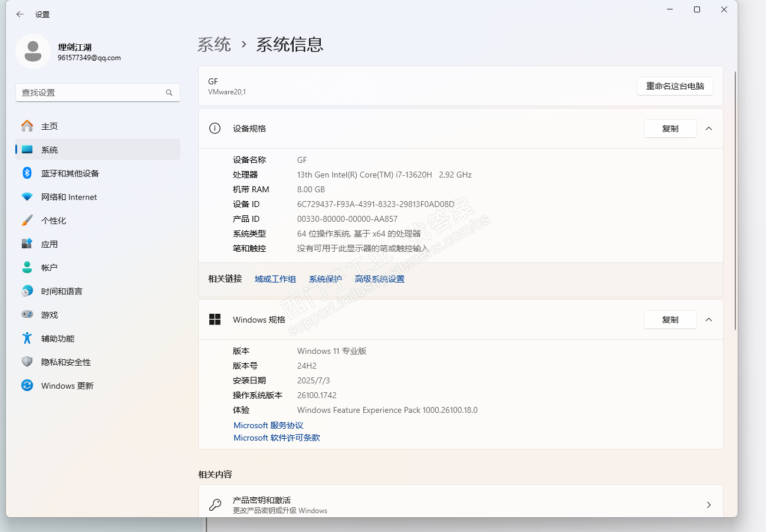This screenshot has width=766, height=532.
Task: Select the 游戏 sidebar item
Action: point(98,315)
